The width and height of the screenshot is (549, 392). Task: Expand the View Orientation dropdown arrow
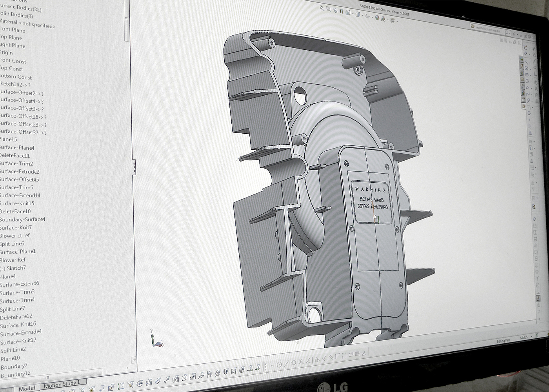click(x=352, y=14)
